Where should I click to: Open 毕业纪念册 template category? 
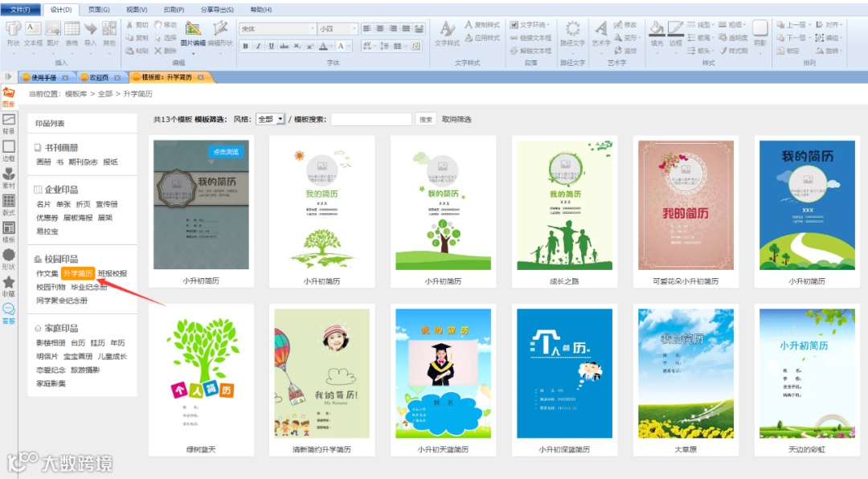pos(89,287)
